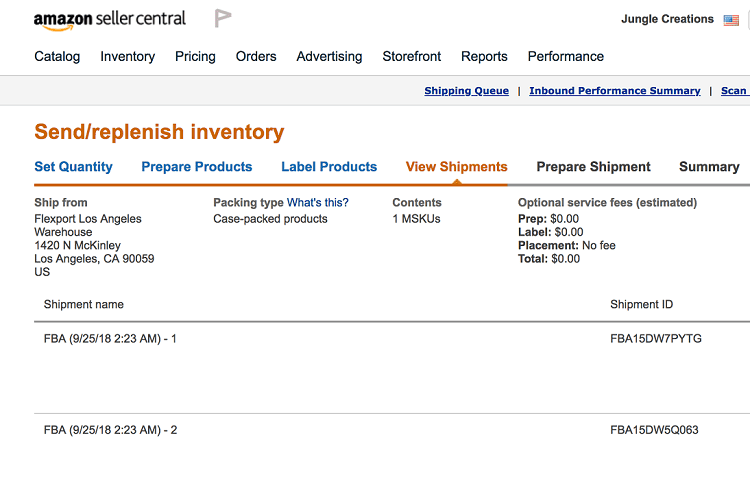The height and width of the screenshot is (480, 750).
Task: Go to the Shipping Queue link
Action: pos(466,91)
